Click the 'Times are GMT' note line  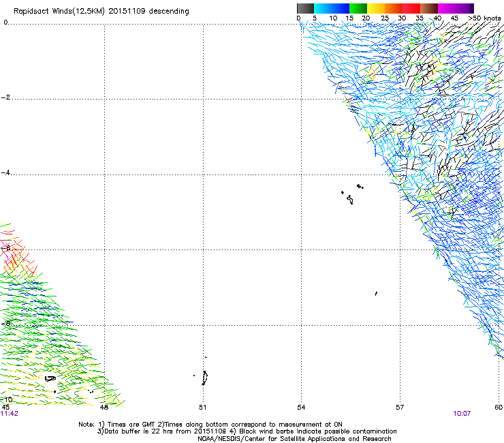click(210, 425)
